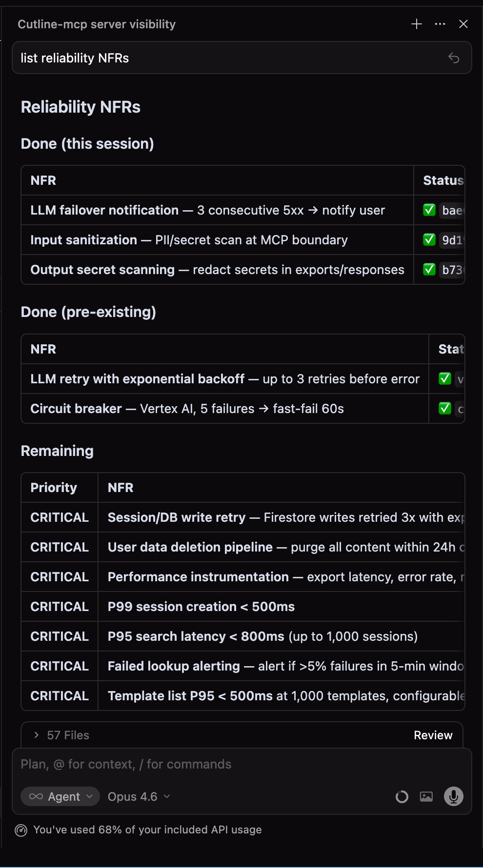Click green checkmark for Circuit breaker row

(444, 409)
